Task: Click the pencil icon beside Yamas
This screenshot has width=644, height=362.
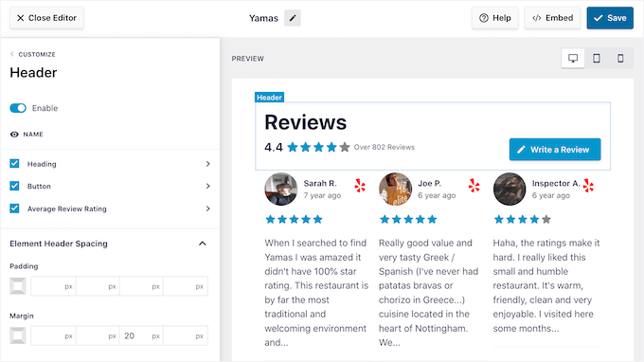Action: pos(293,18)
